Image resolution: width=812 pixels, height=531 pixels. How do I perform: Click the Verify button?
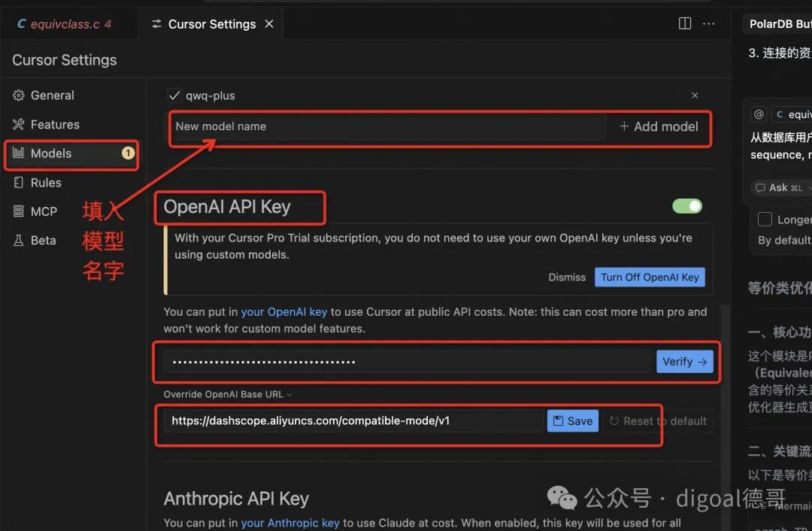(685, 362)
